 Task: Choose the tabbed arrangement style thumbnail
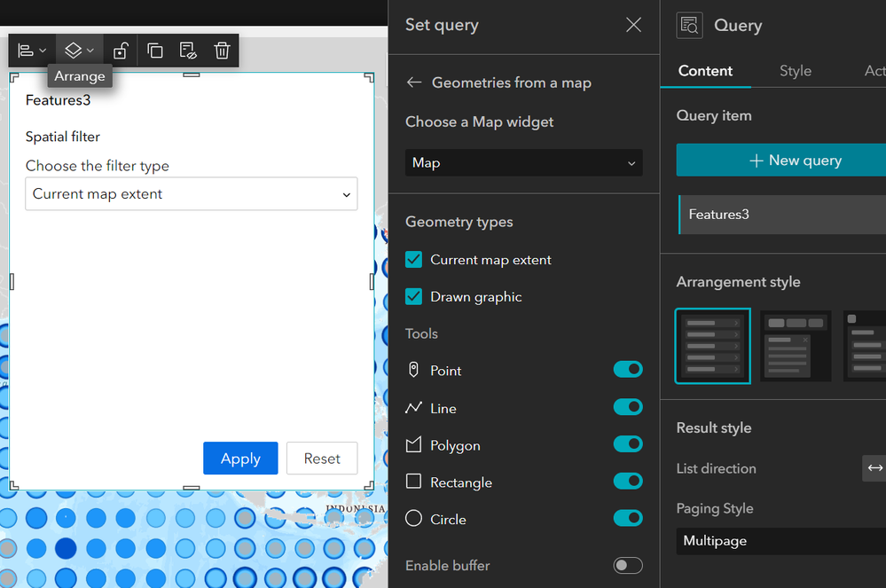pos(795,346)
